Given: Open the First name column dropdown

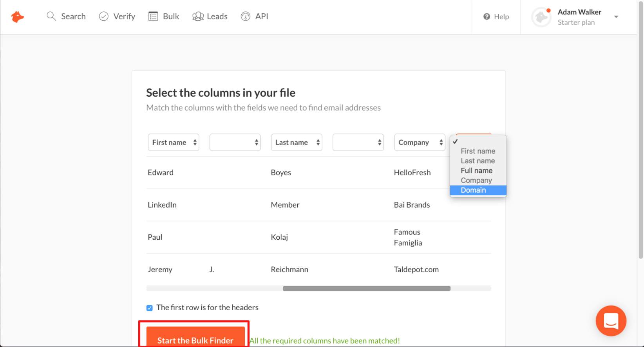Looking at the screenshot, I should 174,143.
